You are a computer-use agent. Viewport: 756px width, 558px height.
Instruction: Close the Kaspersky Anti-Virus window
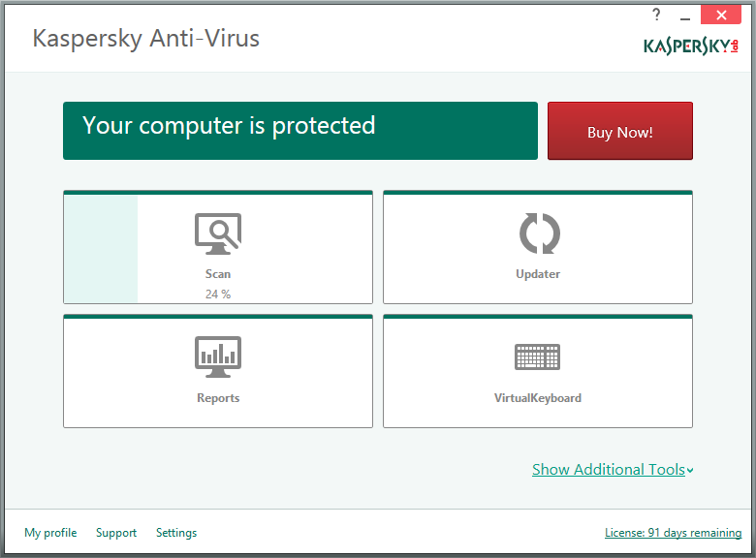tap(721, 15)
